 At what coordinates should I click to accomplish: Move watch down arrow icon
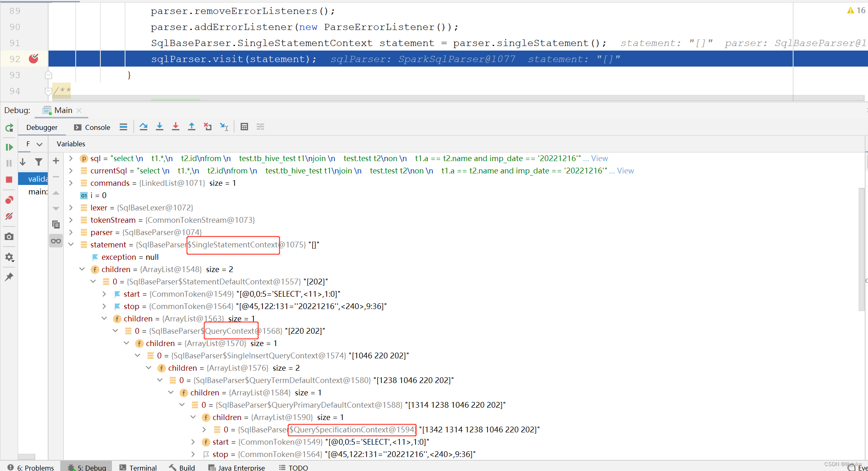click(56, 209)
